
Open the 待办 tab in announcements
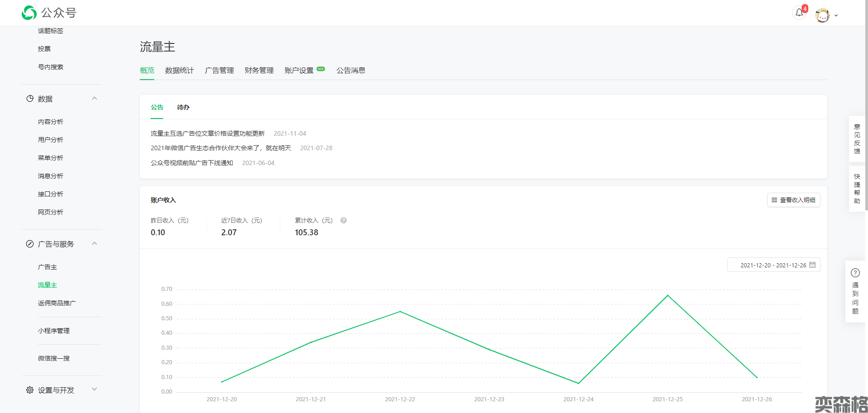click(x=183, y=108)
